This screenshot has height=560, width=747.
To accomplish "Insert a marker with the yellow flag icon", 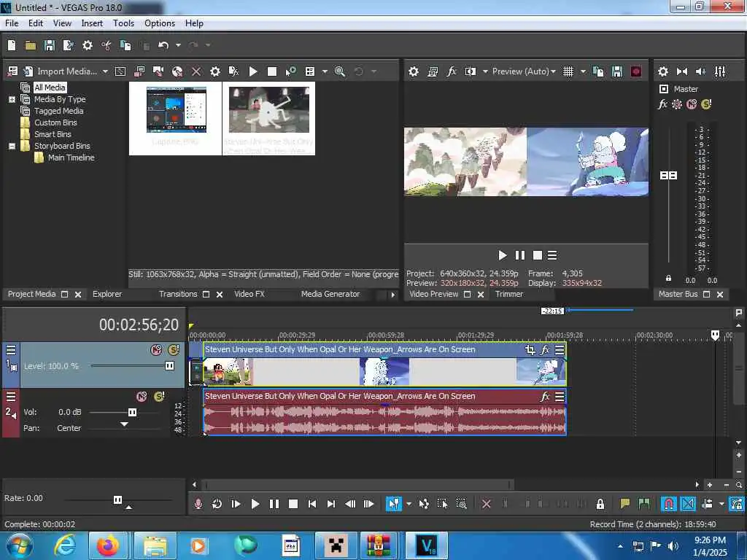I will tap(624, 504).
